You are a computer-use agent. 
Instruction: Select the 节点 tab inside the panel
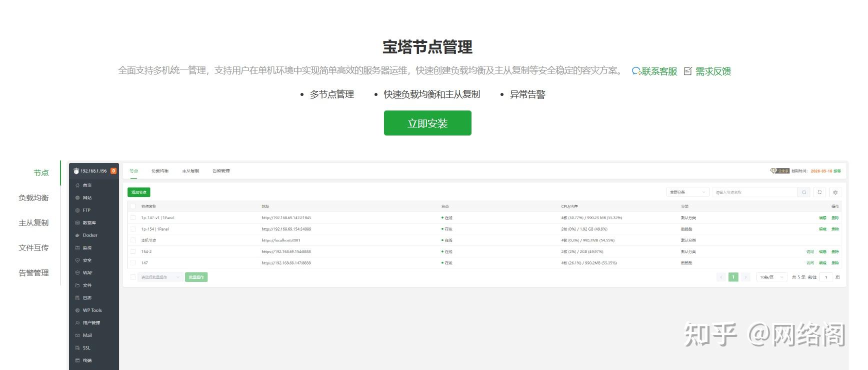pyautogui.click(x=133, y=171)
